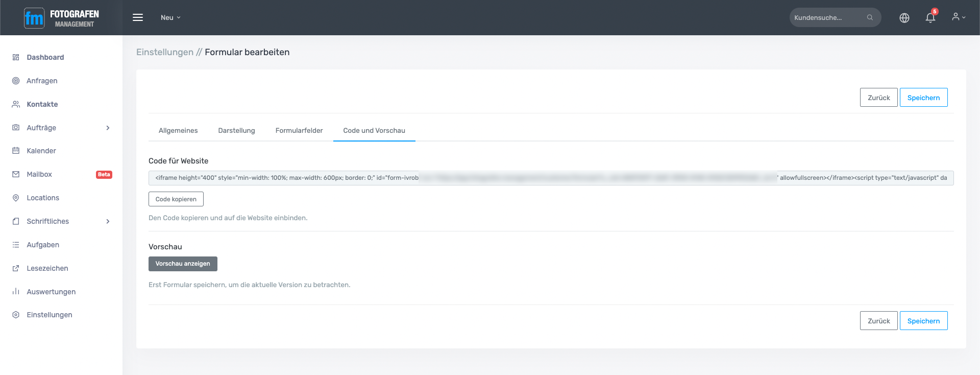Click the Fotografen Management logo

pyautogui.click(x=61, y=18)
